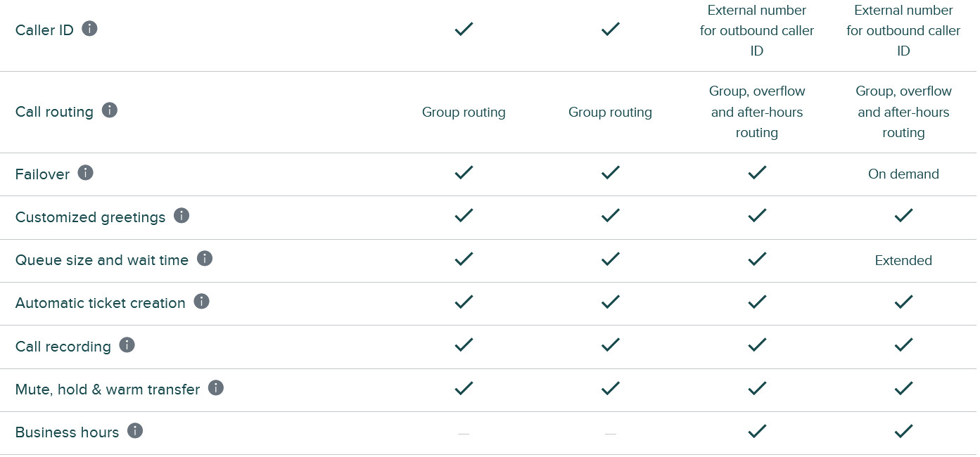
Task: Click the Caller ID feature label
Action: 44,30
